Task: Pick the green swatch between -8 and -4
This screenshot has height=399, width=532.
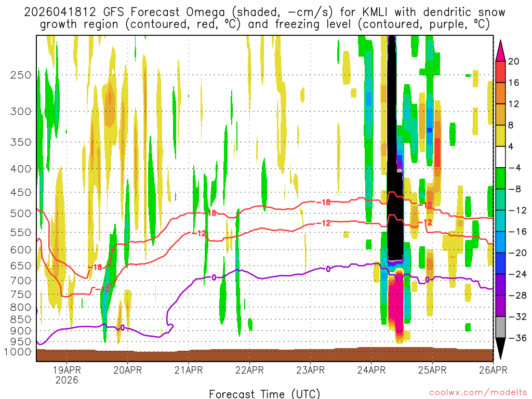Action: [x=500, y=179]
